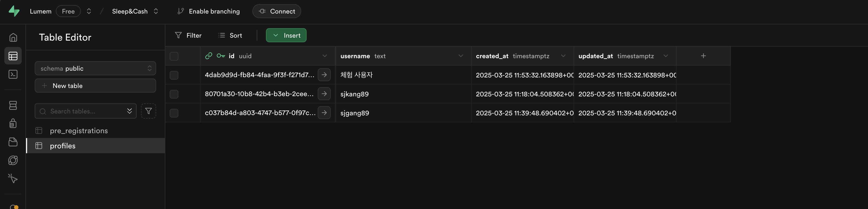The height and width of the screenshot is (209, 868).
Task: Expand the username column header menu
Action: (461, 56)
